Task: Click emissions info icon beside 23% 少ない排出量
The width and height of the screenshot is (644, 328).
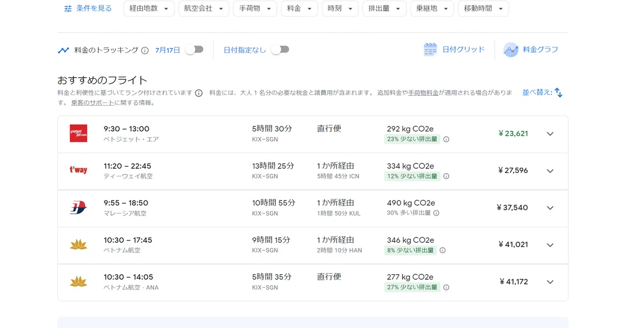Action: click(x=446, y=139)
